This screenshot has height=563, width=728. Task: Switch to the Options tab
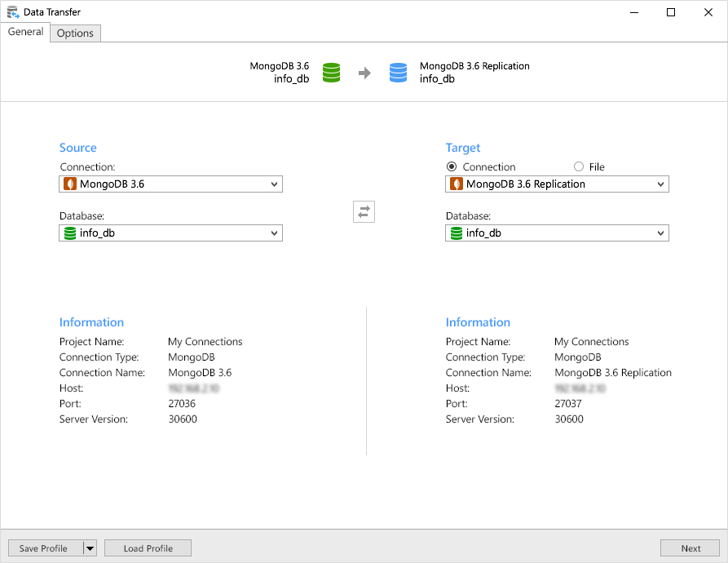click(x=75, y=33)
